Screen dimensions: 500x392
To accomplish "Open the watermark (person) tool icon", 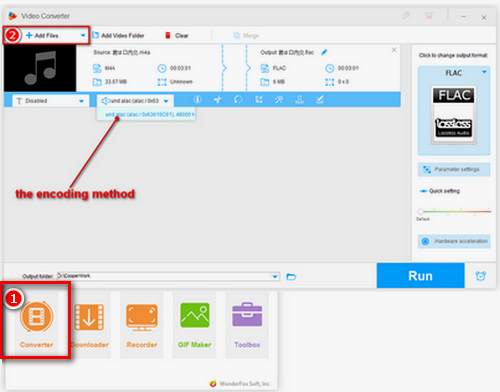I will click(x=299, y=99).
